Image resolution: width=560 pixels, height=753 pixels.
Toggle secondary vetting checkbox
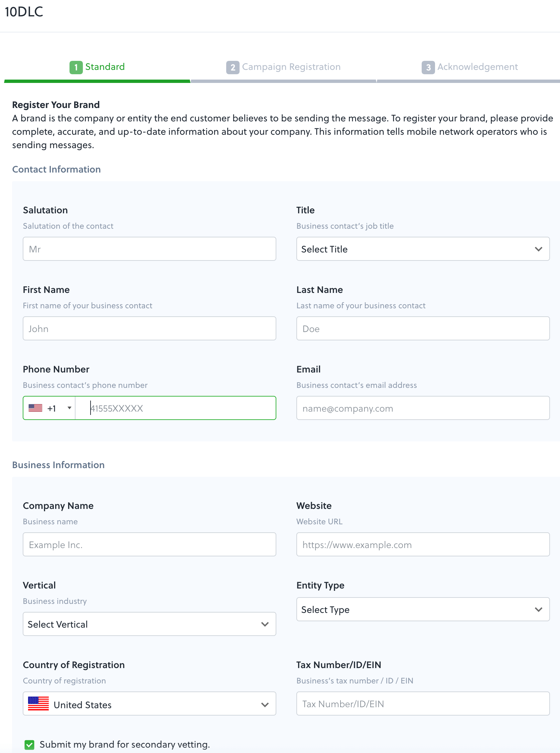pos(29,745)
